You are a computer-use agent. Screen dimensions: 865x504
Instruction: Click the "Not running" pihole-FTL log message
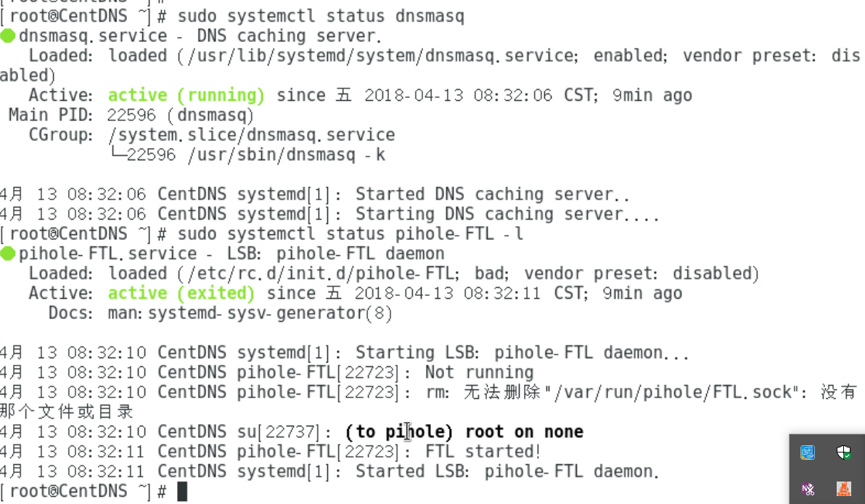click(479, 372)
